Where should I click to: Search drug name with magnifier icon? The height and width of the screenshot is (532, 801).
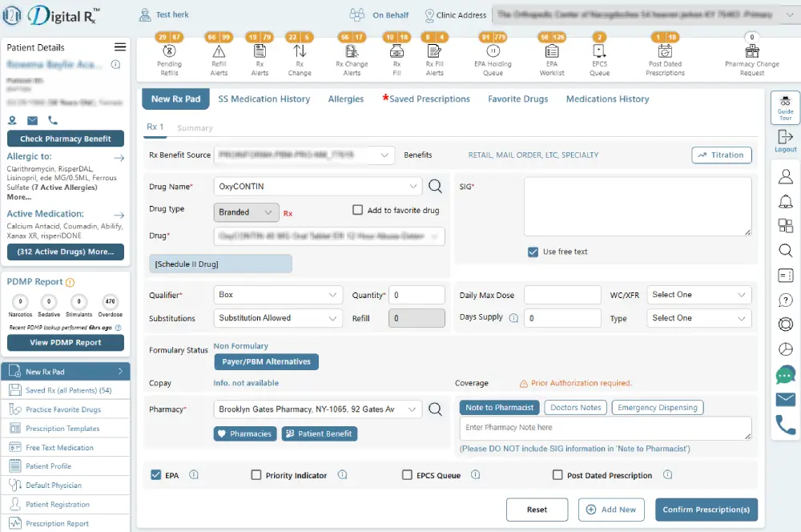click(x=435, y=186)
